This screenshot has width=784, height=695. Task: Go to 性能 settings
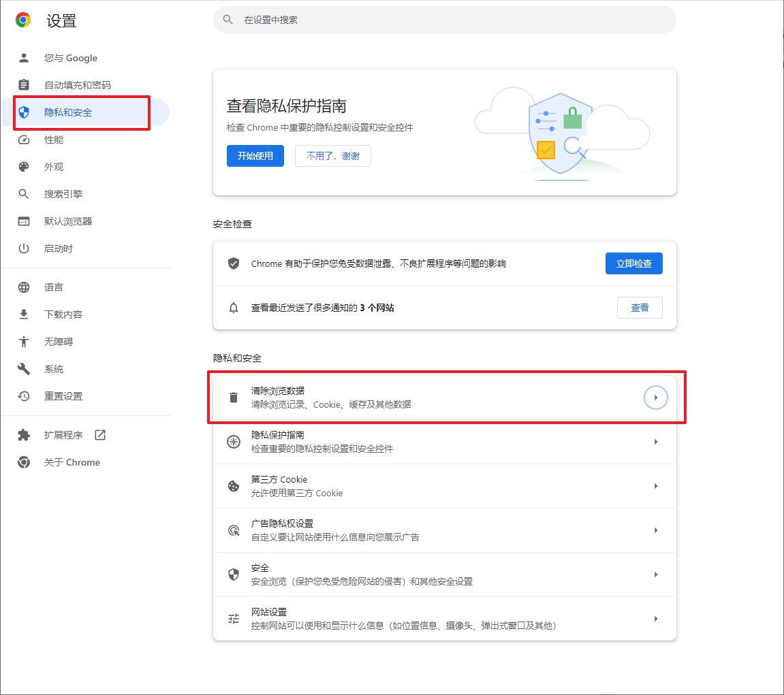(85, 140)
